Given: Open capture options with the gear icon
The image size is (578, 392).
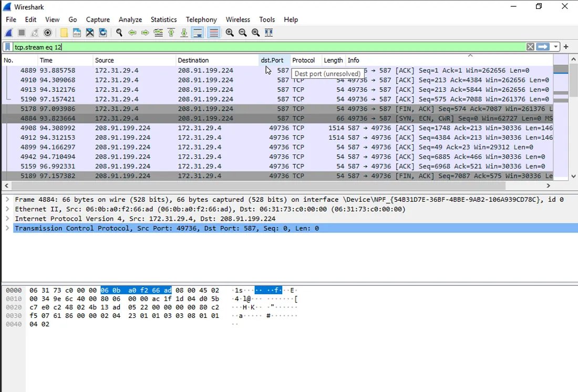Looking at the screenshot, I should click(47, 33).
